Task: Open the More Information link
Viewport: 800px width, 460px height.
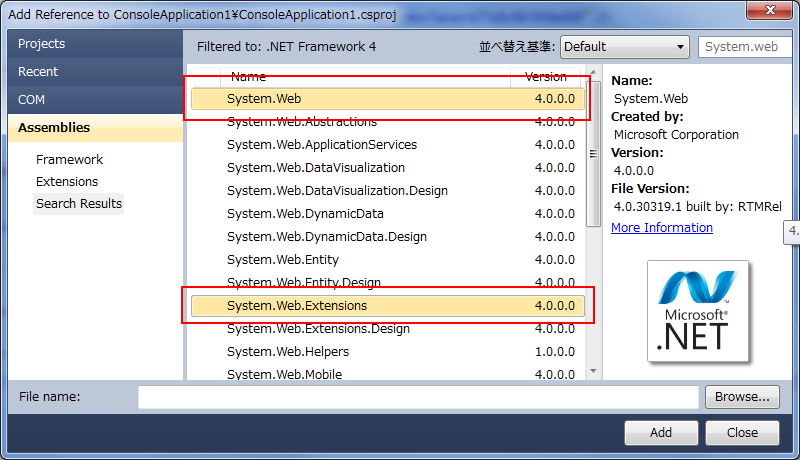Action: [662, 228]
